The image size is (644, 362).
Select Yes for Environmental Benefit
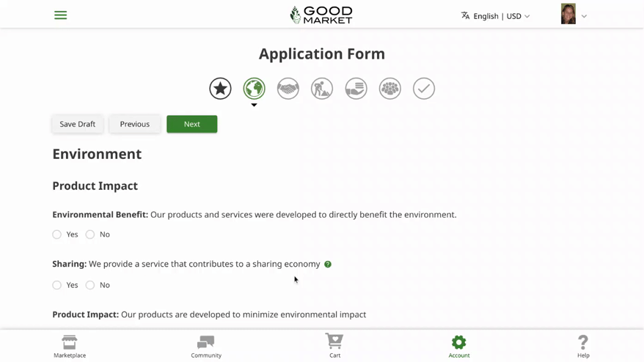pos(57,234)
